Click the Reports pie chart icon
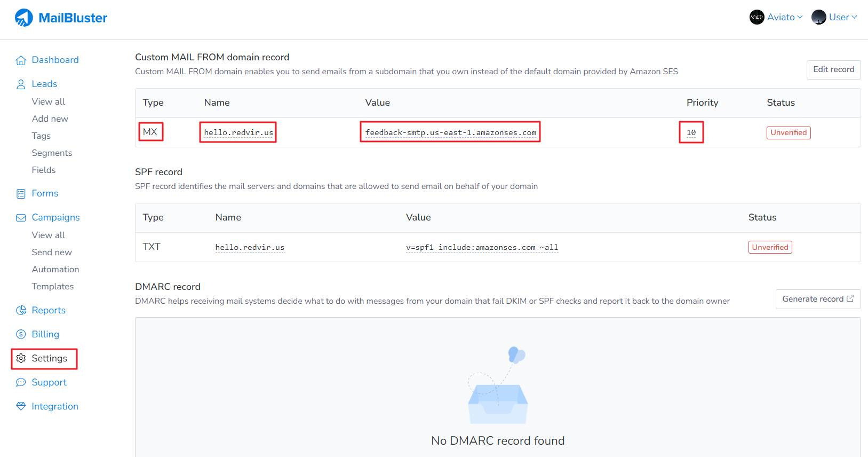The image size is (868, 457). [21, 311]
